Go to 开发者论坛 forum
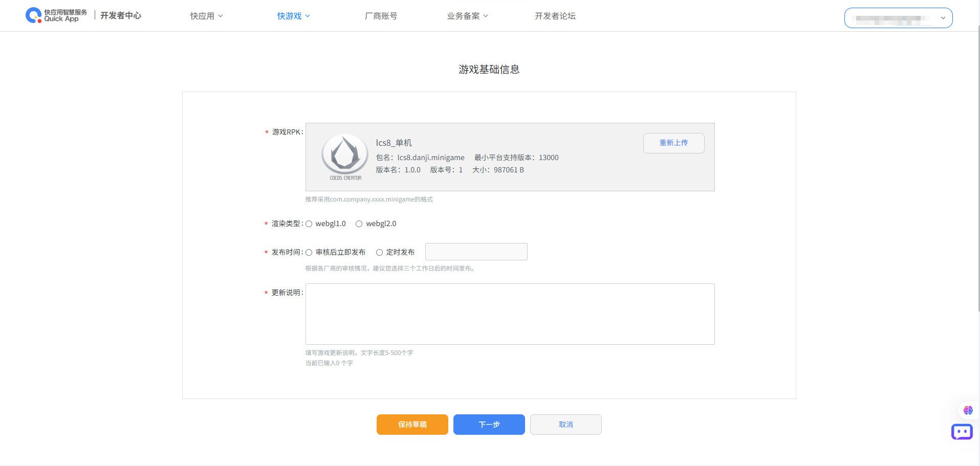This screenshot has height=466, width=980. coord(555,16)
